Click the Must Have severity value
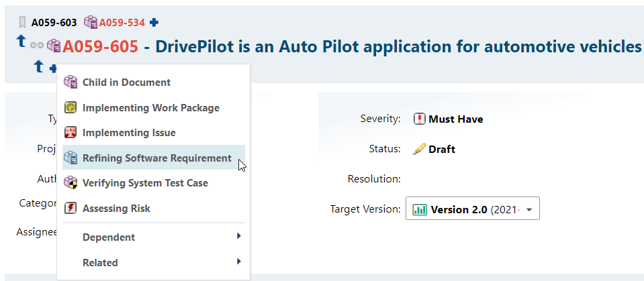The image size is (644, 281). (456, 119)
